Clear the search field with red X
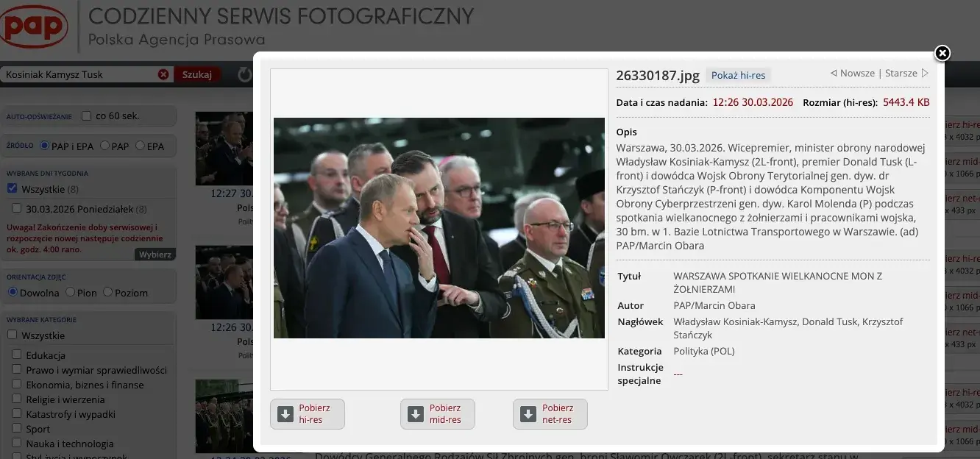 click(x=163, y=74)
